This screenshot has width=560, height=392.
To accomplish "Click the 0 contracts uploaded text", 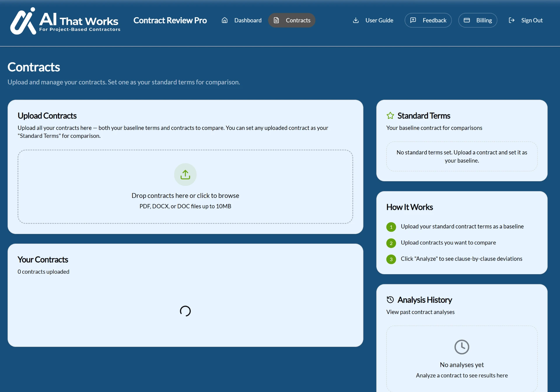I will point(43,272).
